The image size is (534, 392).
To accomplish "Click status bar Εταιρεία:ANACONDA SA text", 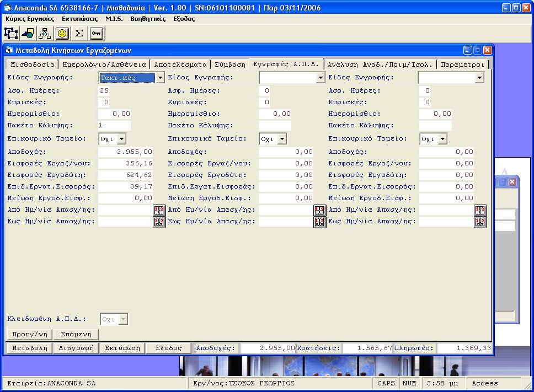I will tap(51, 383).
